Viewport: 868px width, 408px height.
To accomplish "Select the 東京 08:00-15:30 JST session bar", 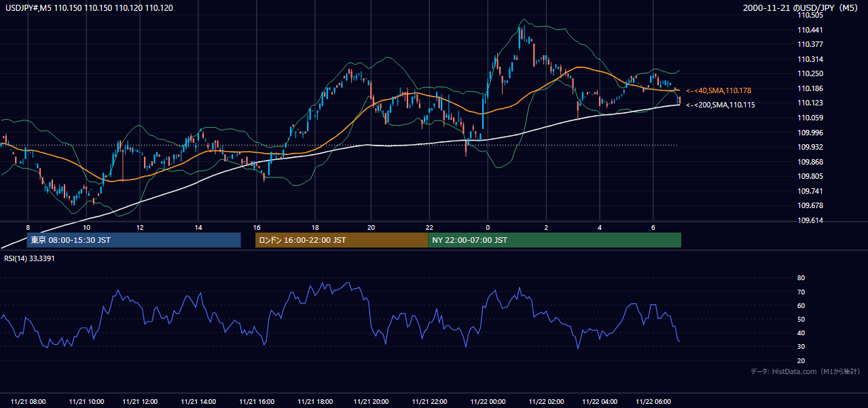I will point(134,240).
